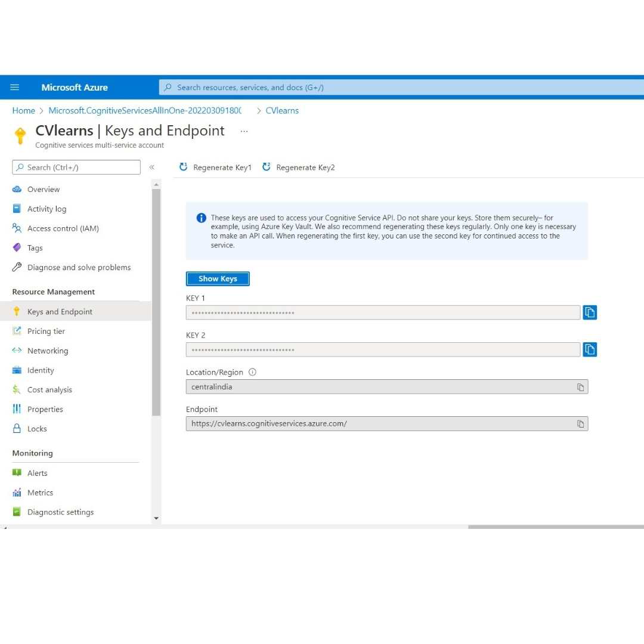Click the Cost analysis dollar icon

[17, 389]
